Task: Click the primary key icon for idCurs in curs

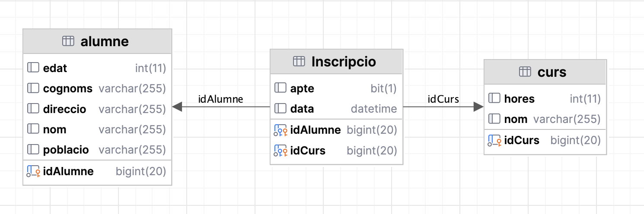Action: (494, 140)
